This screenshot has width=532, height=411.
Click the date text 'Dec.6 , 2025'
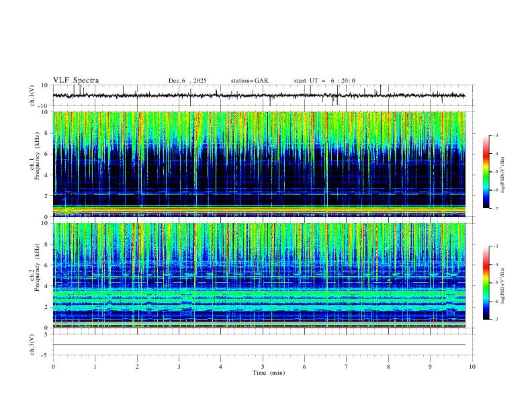point(187,81)
